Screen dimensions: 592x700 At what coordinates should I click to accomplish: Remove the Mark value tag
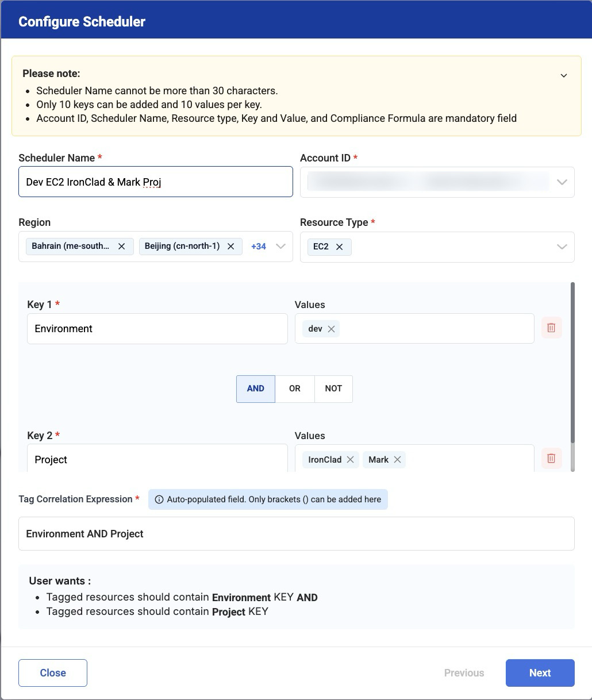tap(397, 460)
